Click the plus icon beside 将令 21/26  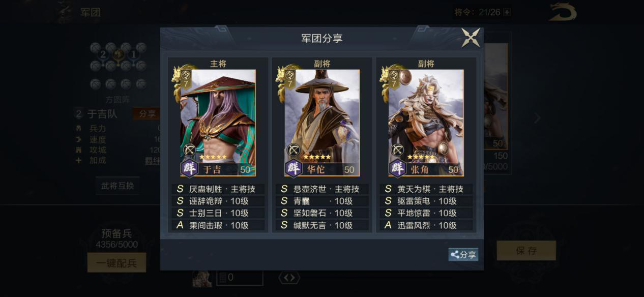(507, 12)
